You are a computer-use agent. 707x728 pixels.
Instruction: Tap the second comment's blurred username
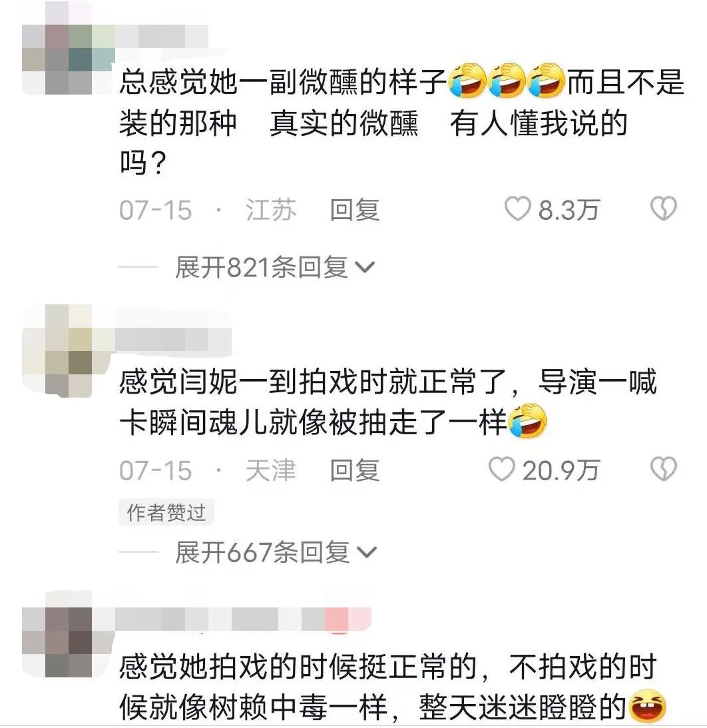tap(173, 340)
